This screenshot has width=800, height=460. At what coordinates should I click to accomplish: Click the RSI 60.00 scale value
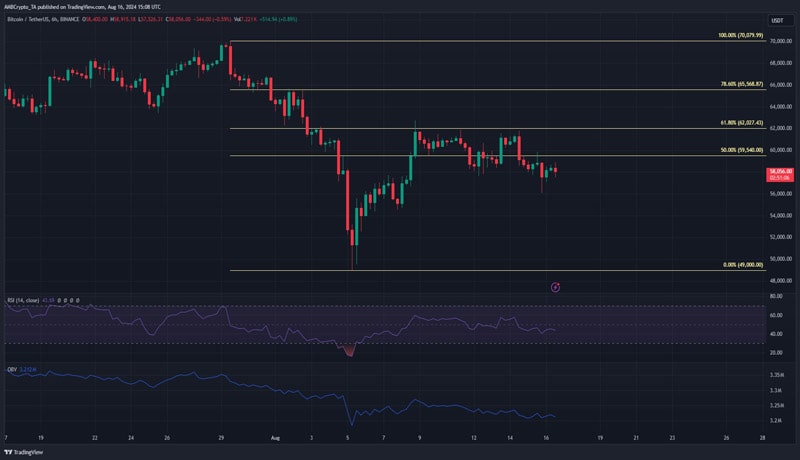(x=776, y=315)
